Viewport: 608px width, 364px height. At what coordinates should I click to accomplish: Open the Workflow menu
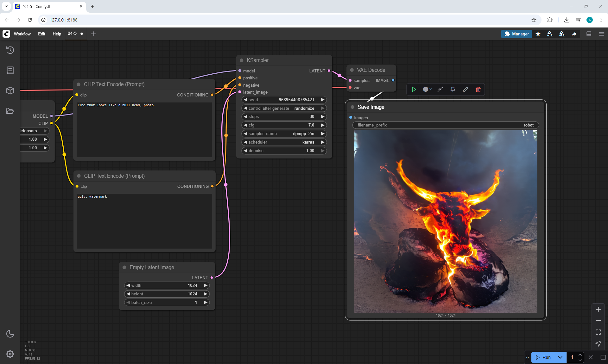[x=22, y=34]
